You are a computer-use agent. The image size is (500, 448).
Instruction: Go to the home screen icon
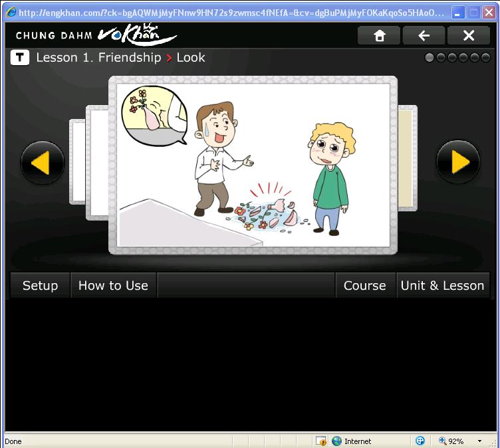coord(379,35)
